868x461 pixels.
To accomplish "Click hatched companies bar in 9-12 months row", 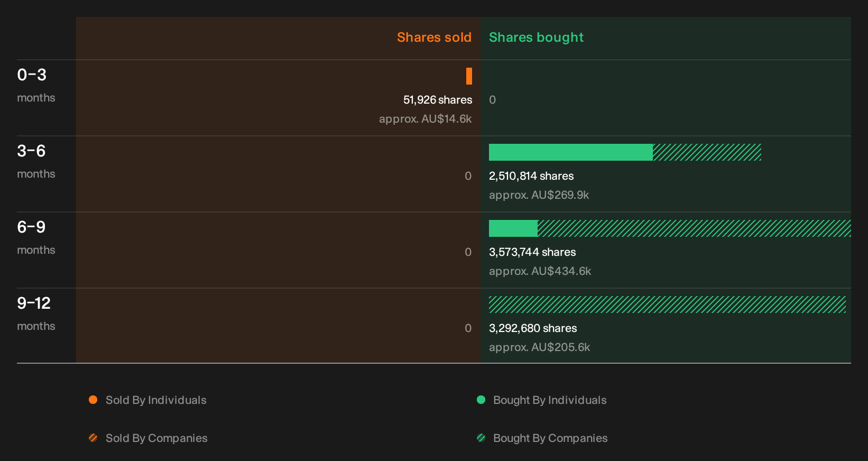I will coord(667,305).
